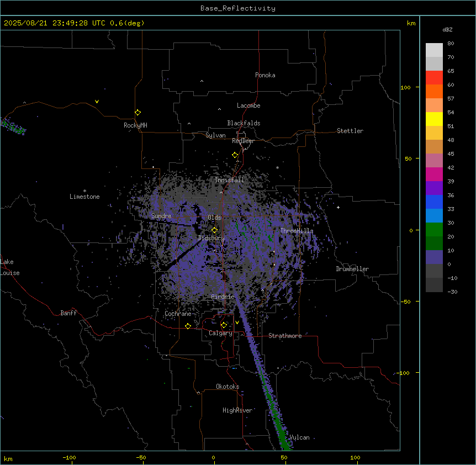Pick the magenta 39-42 dBZ legend swatch
This screenshot has height=465, width=476.
[434, 174]
